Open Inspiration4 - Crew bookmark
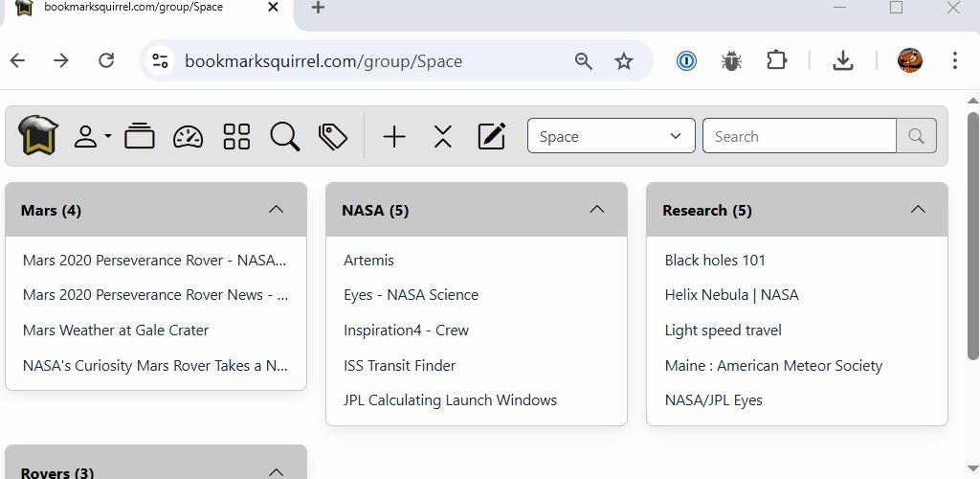Viewport: 980px width, 479px height. [x=406, y=331]
